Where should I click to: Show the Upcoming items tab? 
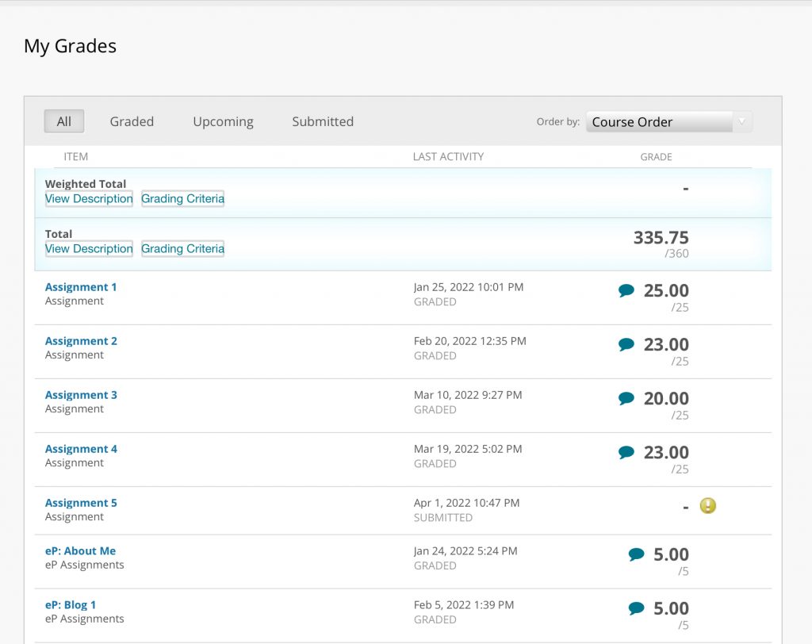point(223,121)
